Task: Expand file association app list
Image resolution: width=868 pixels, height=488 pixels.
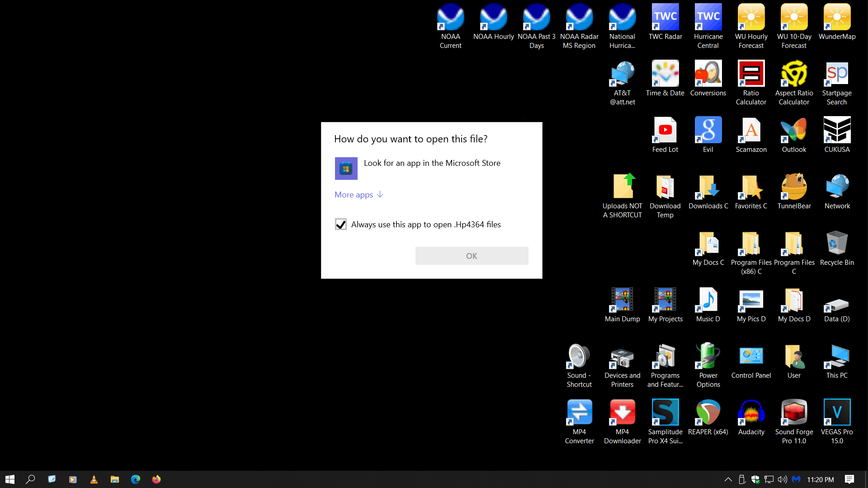Action: point(359,194)
